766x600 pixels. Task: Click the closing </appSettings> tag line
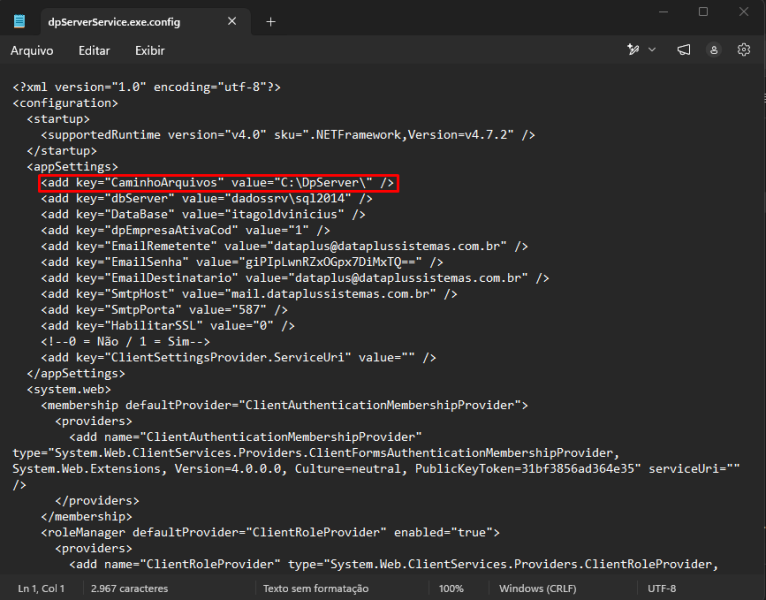click(x=76, y=373)
